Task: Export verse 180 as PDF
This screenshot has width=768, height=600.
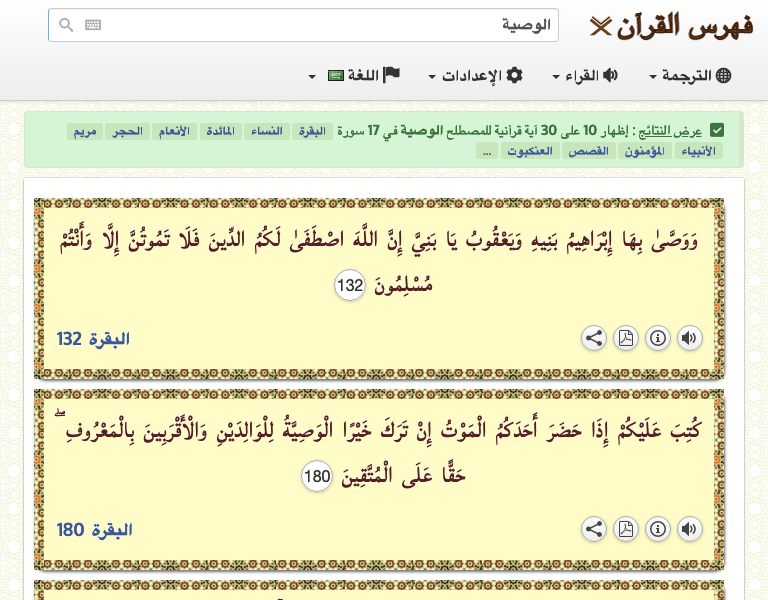Action: pos(625,529)
